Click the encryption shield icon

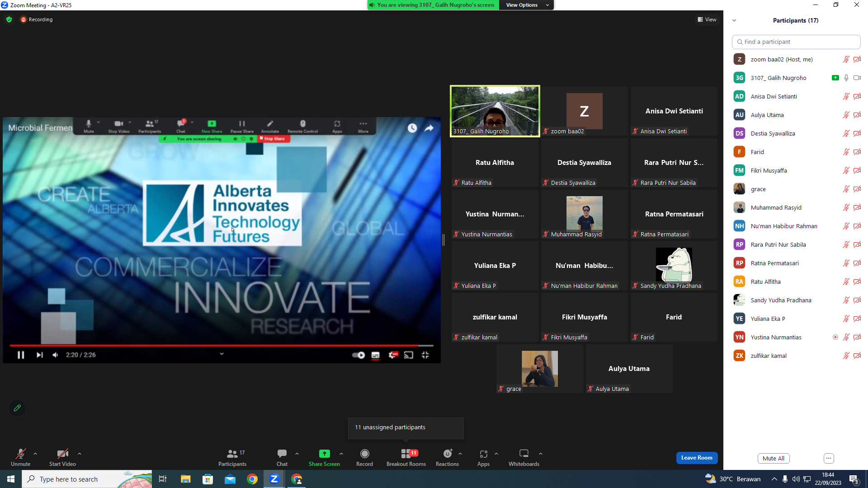(9, 19)
